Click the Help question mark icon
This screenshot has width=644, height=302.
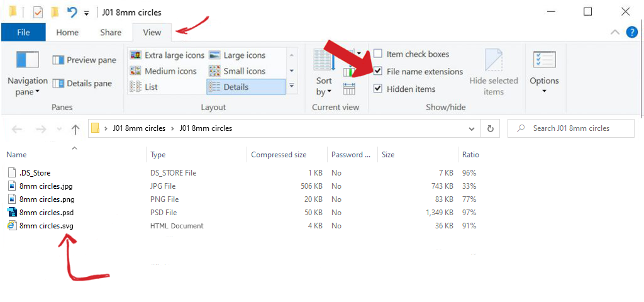click(x=631, y=32)
